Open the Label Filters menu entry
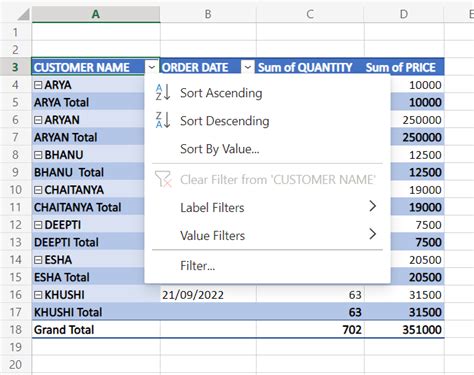Image resolution: width=474 pixels, height=375 pixels. tap(267, 207)
